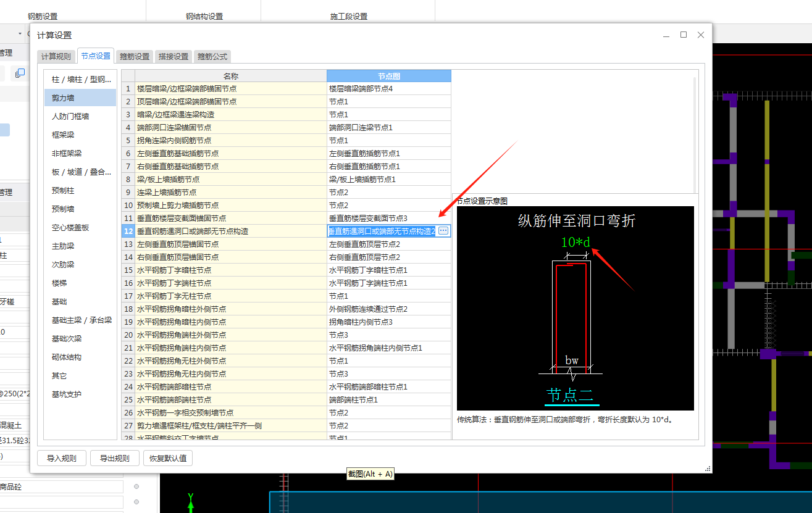
Task: Select the 节点设置 tab
Action: (x=96, y=56)
